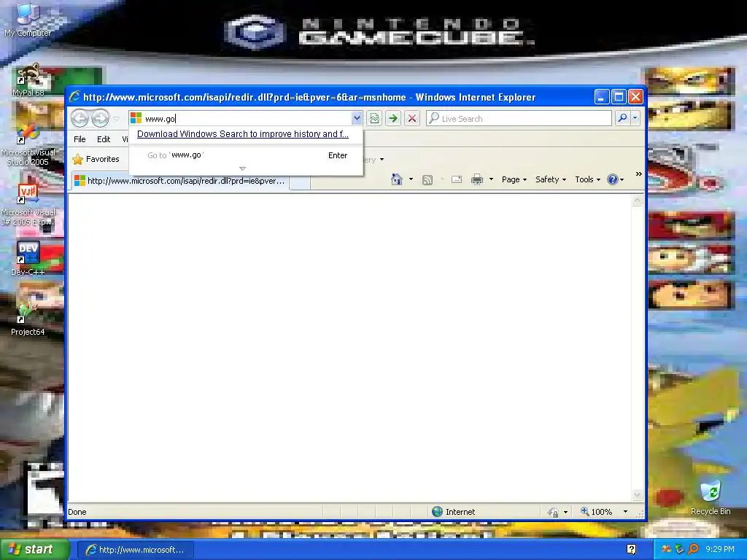747x560 pixels.
Task: Click the RSS feeds icon
Action: (x=427, y=179)
